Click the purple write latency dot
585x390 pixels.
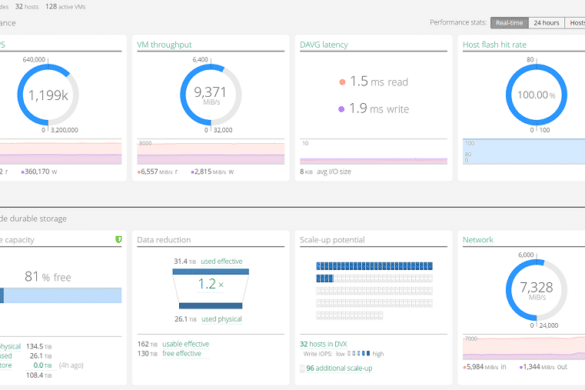(x=341, y=109)
